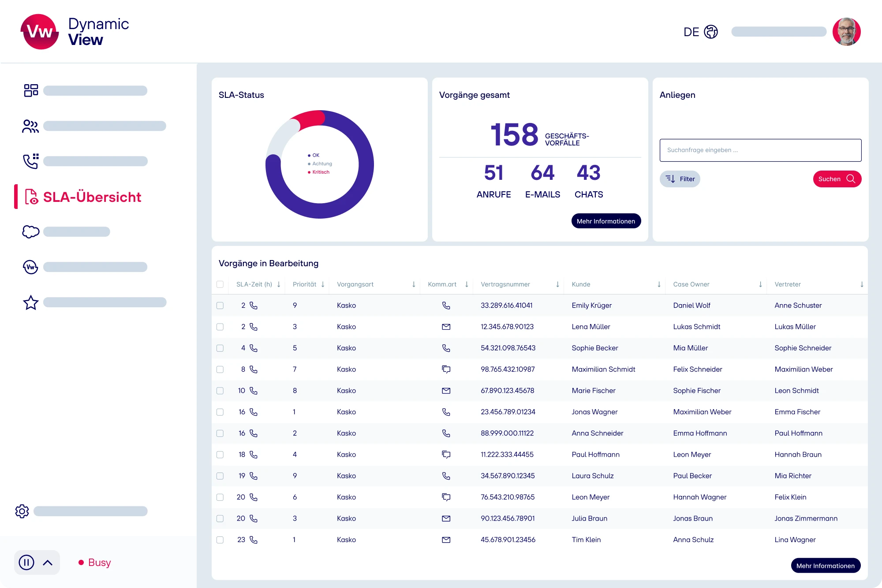Click the red Suchen button
Viewport: 882px width, 588px height.
click(837, 179)
